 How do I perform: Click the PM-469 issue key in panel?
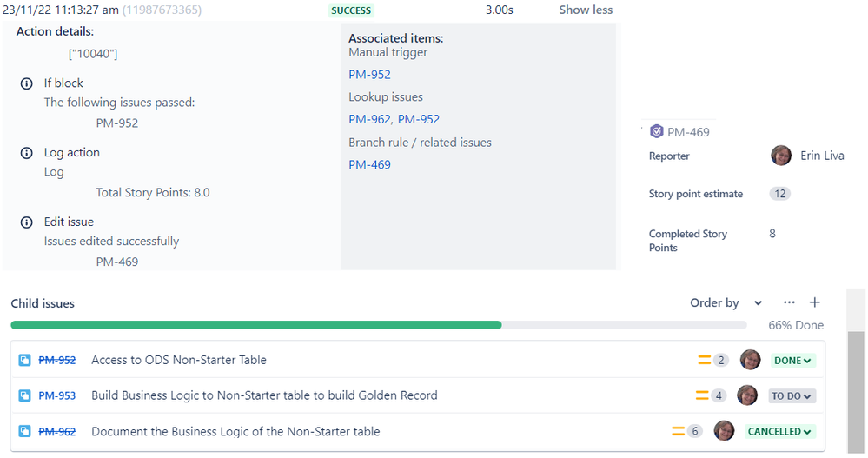pyautogui.click(x=688, y=132)
